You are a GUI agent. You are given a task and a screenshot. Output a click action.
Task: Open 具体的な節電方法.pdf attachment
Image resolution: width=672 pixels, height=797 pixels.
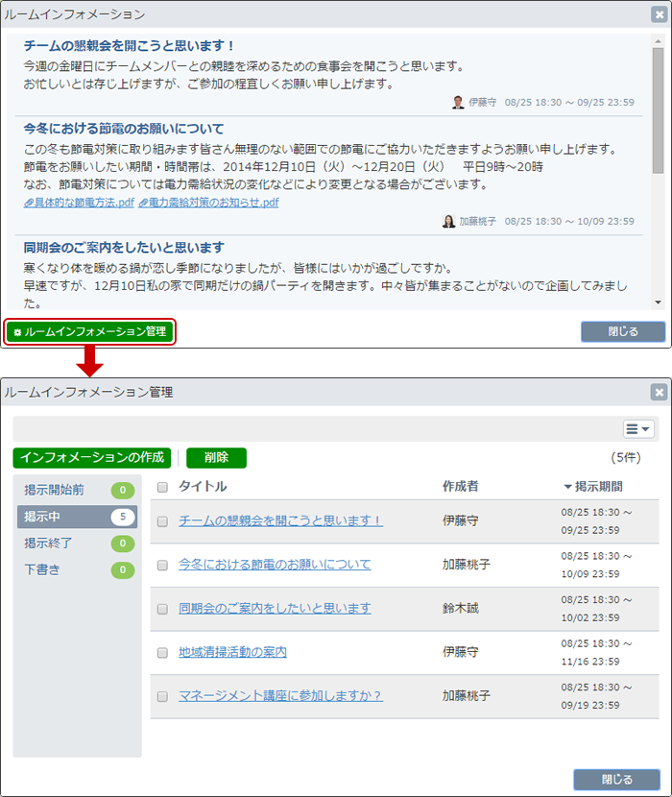[x=79, y=203]
